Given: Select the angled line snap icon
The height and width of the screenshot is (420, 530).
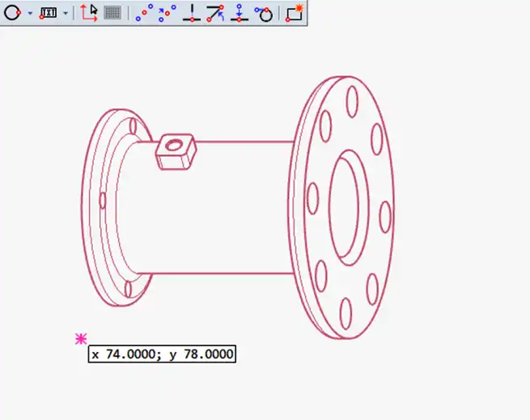Looking at the screenshot, I should (x=215, y=13).
